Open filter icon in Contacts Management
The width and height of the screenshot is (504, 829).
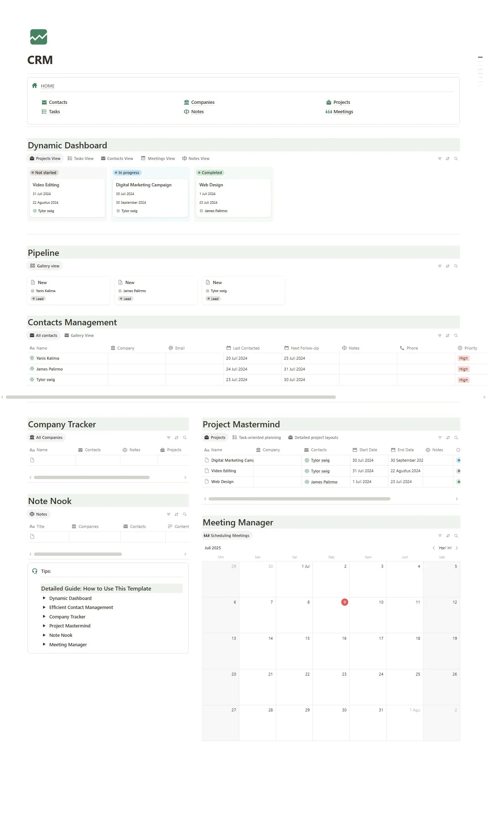tap(440, 335)
